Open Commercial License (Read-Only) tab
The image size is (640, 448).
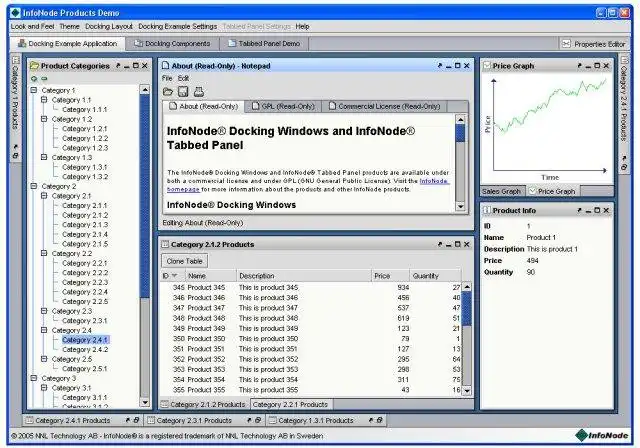click(384, 106)
